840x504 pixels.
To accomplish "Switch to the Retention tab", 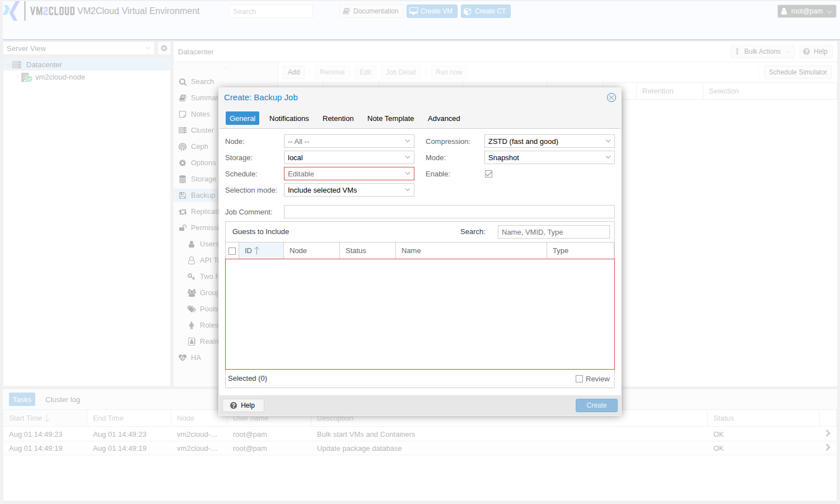I will 338,119.
